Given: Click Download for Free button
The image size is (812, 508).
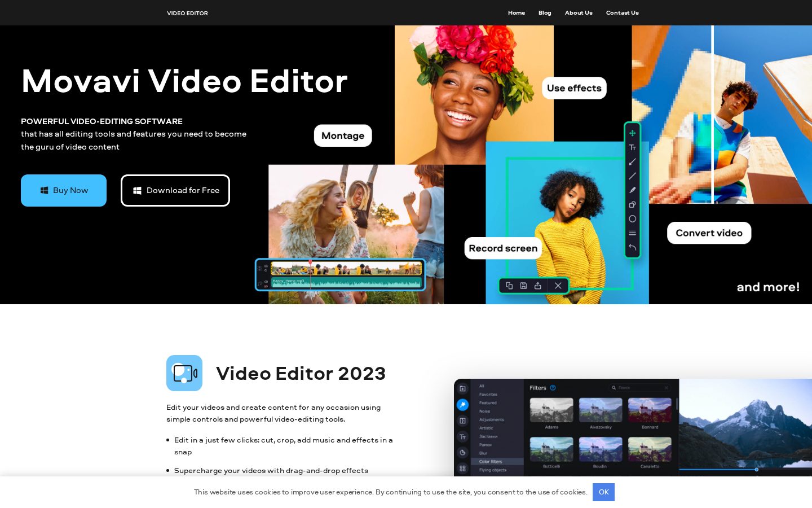Looking at the screenshot, I should tap(175, 190).
